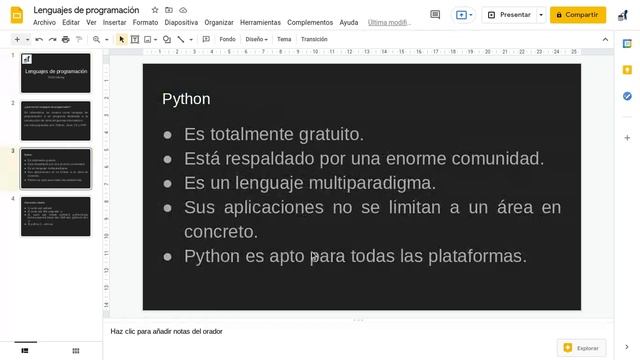Screen dimensions: 640x360
Task: Insert a shape
Action: [167, 39]
